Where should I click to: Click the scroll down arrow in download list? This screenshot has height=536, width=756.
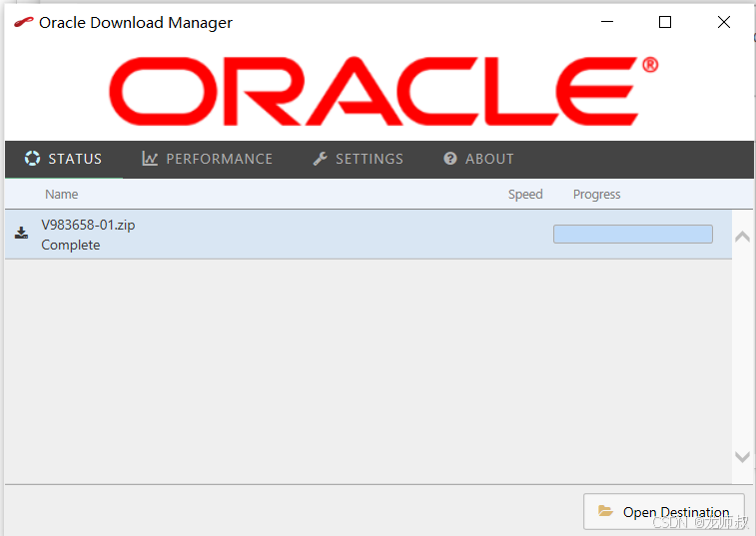tap(742, 456)
